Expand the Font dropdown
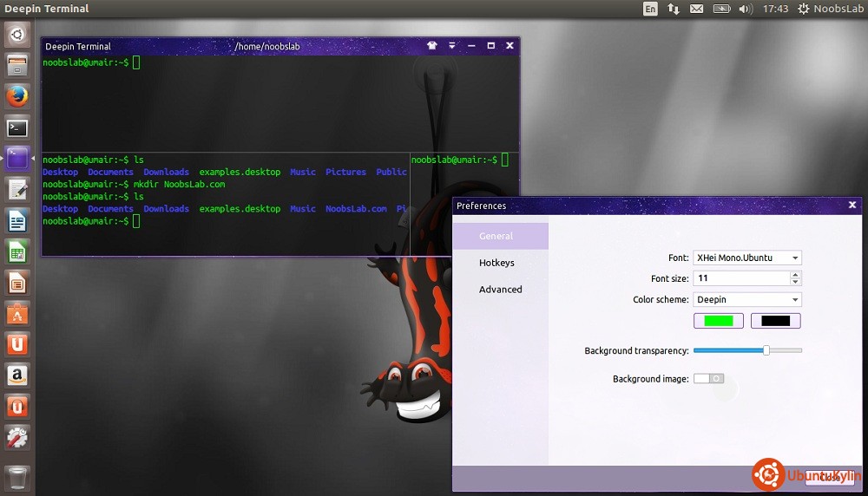Viewport: 868px width, 496px height. [746, 258]
